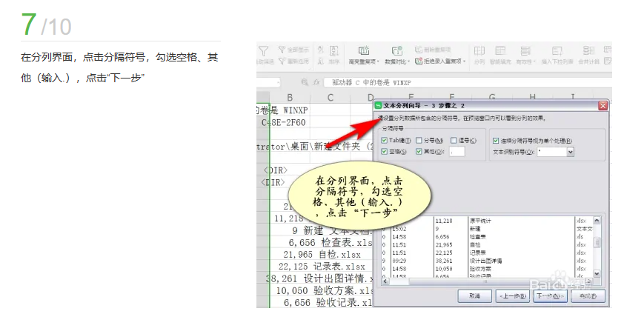Click the 合并计算 (consolidate) icon

[588, 50]
